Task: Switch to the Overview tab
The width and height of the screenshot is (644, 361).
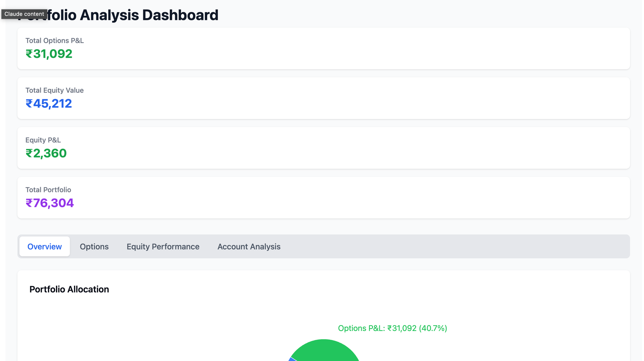Action: click(x=44, y=247)
